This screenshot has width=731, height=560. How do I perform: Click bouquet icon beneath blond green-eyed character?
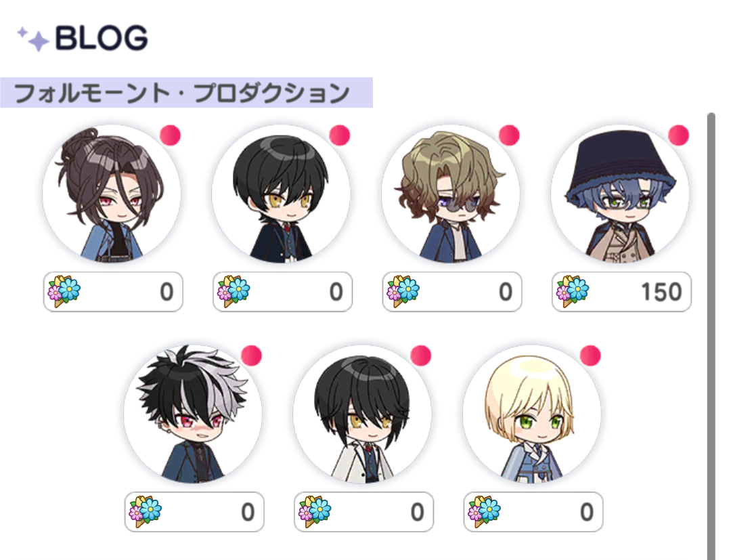pos(485,511)
